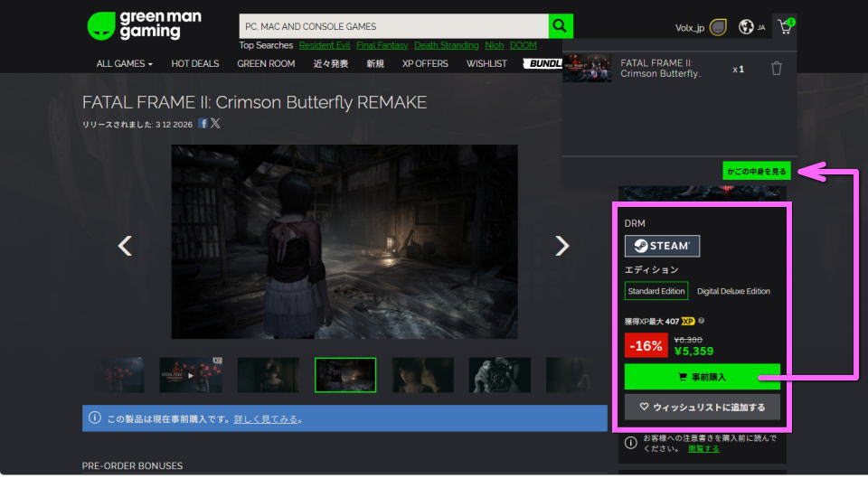Viewport: 868px width, 488px height.
Task: Choose the Digital Deluxe Edition option
Action: (733, 291)
